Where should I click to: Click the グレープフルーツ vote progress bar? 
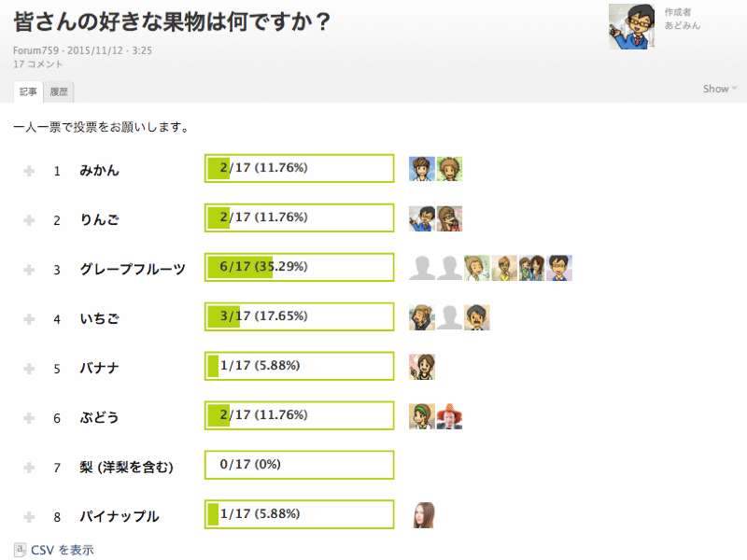[299, 267]
